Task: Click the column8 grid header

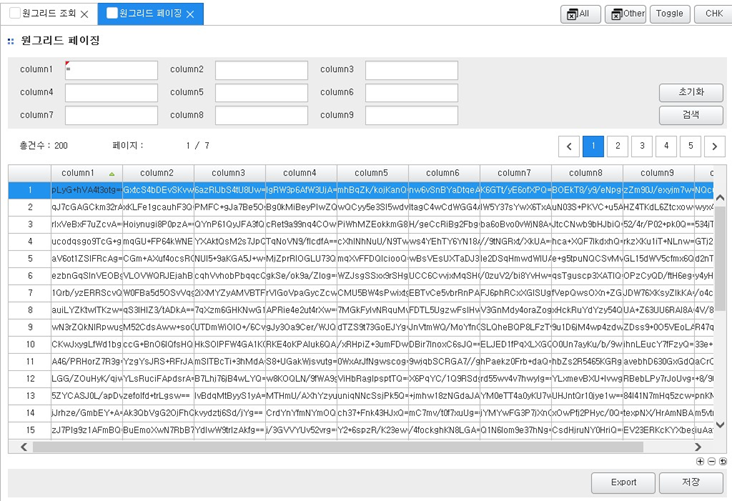Action: pyautogui.click(x=587, y=173)
